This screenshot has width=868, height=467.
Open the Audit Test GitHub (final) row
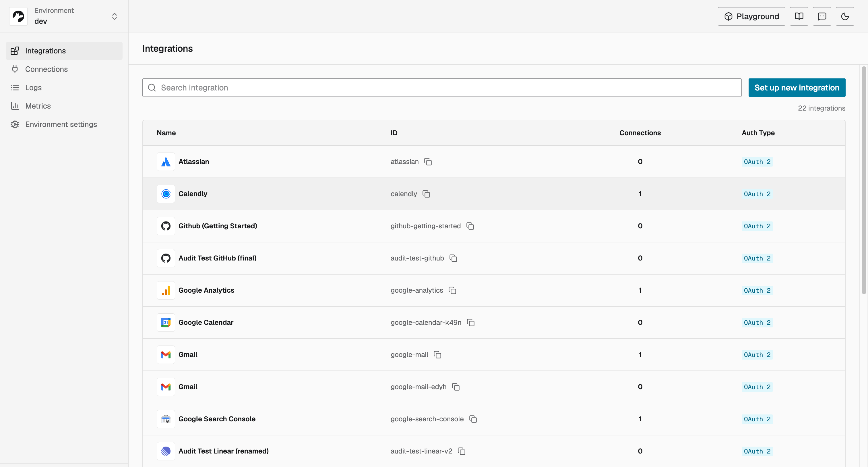point(494,258)
